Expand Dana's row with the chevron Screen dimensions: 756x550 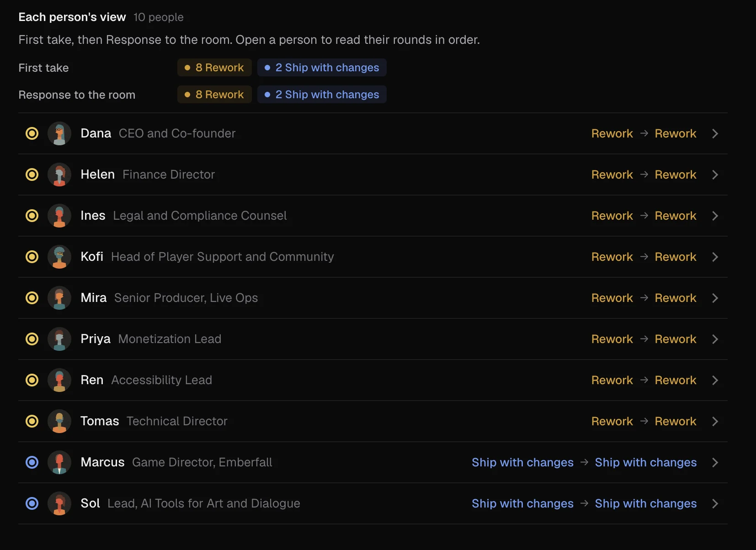[715, 133]
